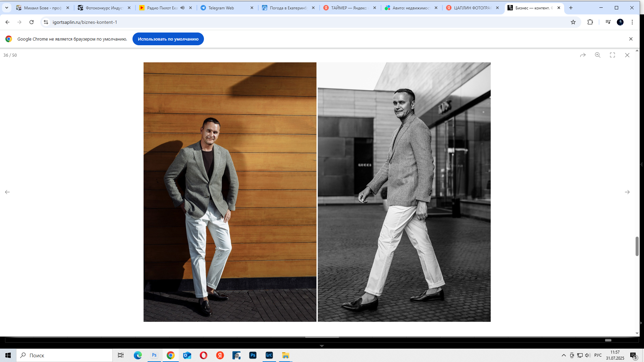Enter fullscreen gallery view
644x362 pixels.
click(612, 55)
